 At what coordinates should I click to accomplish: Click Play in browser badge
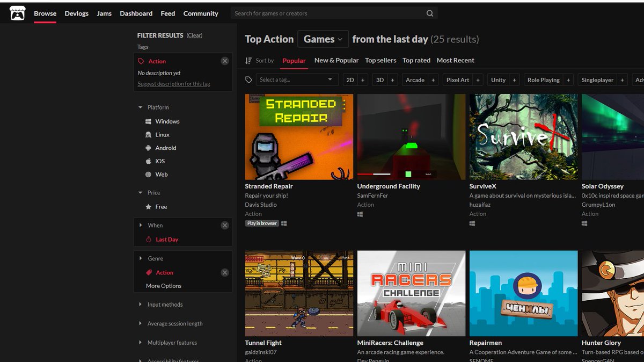click(262, 223)
